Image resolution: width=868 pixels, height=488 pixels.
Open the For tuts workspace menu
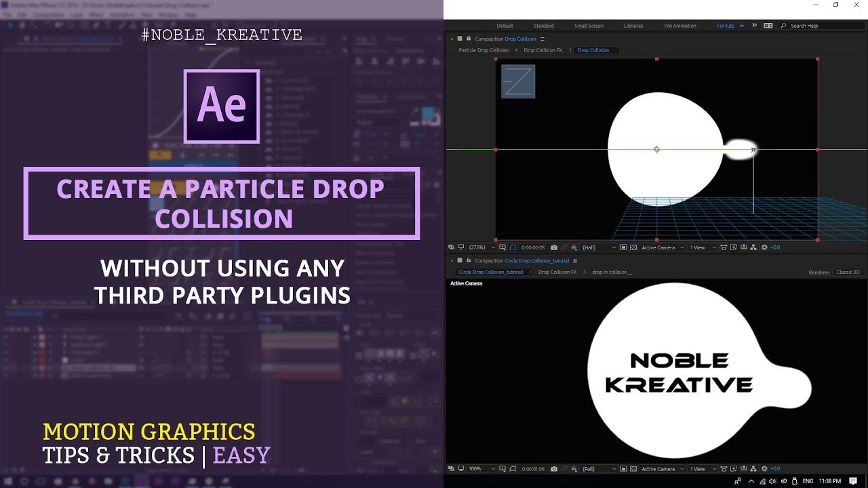coord(743,26)
